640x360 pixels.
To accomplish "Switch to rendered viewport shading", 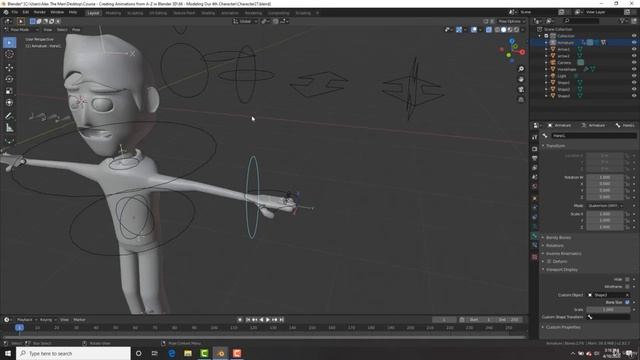I will click(x=517, y=30).
